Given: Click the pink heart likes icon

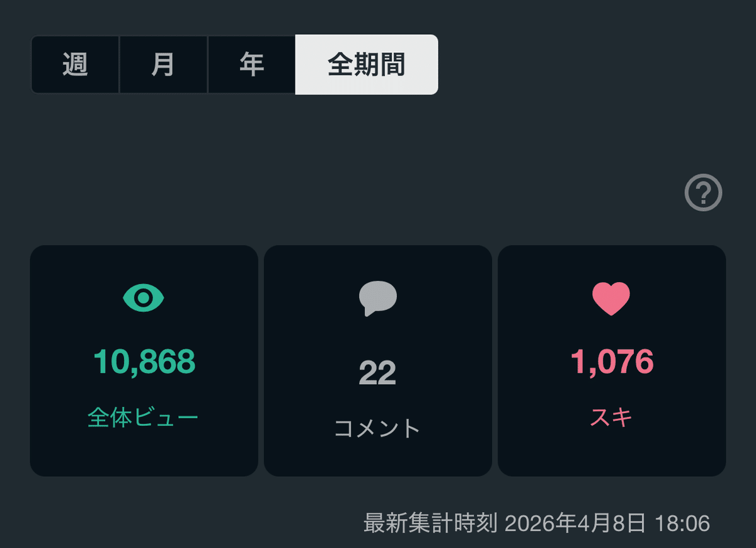Looking at the screenshot, I should tap(611, 299).
